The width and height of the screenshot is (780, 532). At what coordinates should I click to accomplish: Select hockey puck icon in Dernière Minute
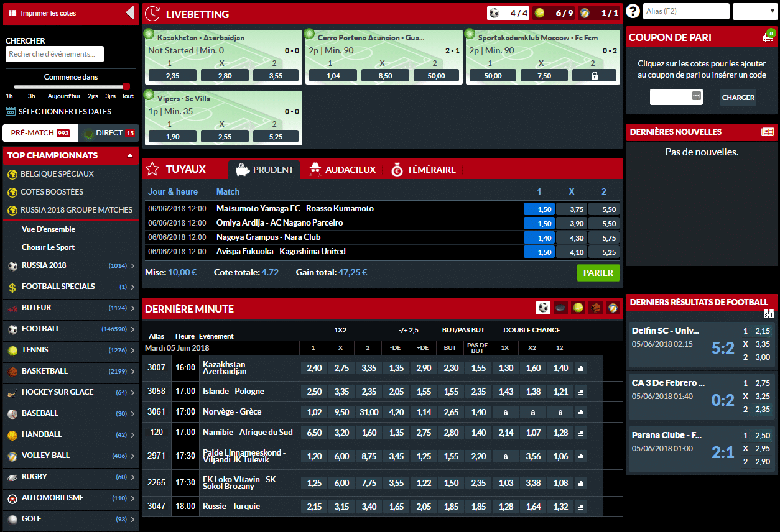(561, 308)
